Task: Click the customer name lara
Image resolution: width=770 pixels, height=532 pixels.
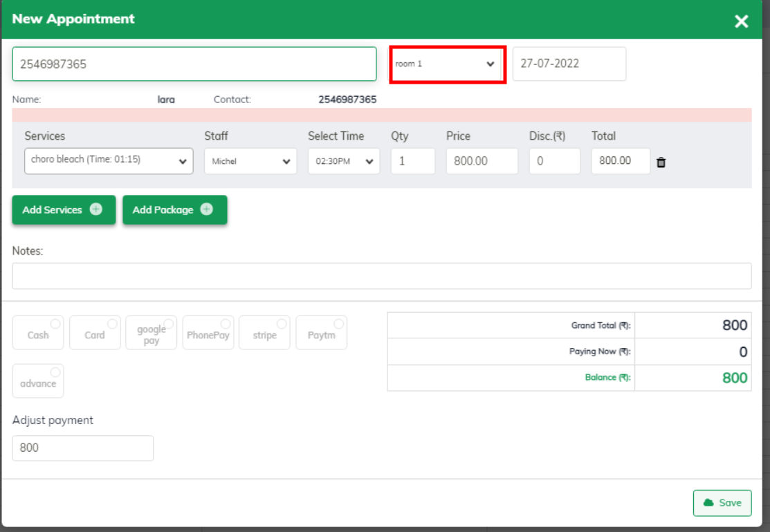Action: [166, 100]
